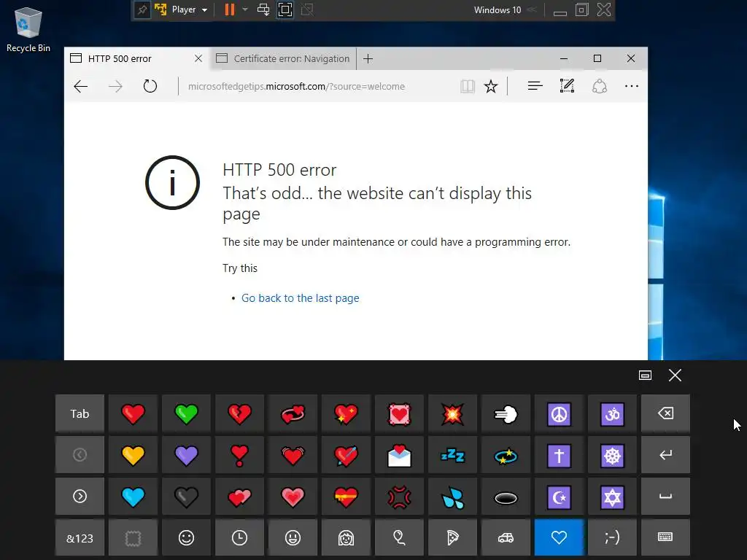Insert the revolving hearts emoji

(x=293, y=414)
